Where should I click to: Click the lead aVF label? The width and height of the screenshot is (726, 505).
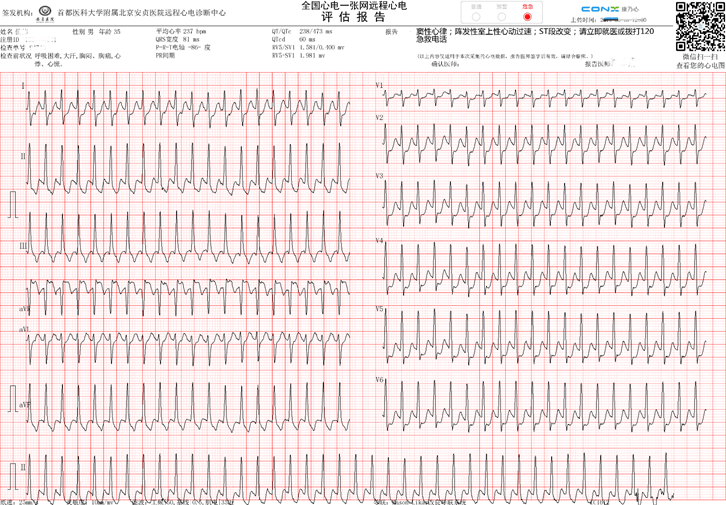pos(25,405)
